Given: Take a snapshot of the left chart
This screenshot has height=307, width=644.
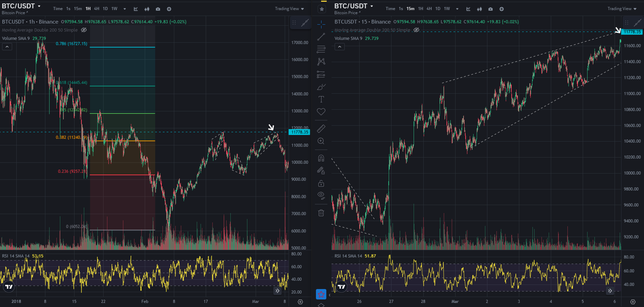Looking at the screenshot, I should coord(158,9).
